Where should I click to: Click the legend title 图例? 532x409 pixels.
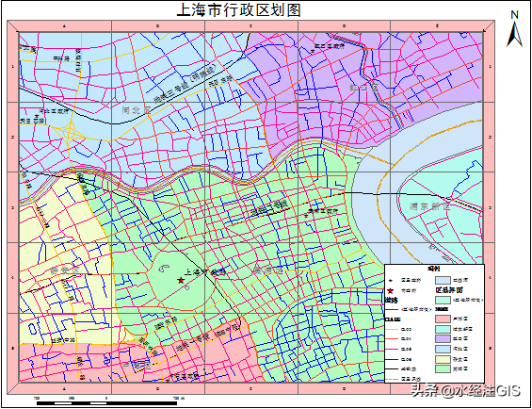coord(434,269)
